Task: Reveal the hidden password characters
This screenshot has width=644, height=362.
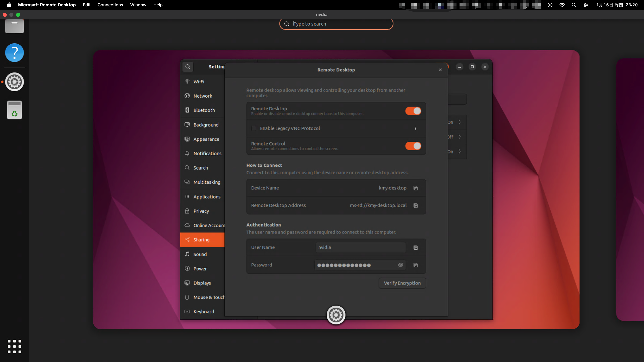Action: click(x=400, y=265)
